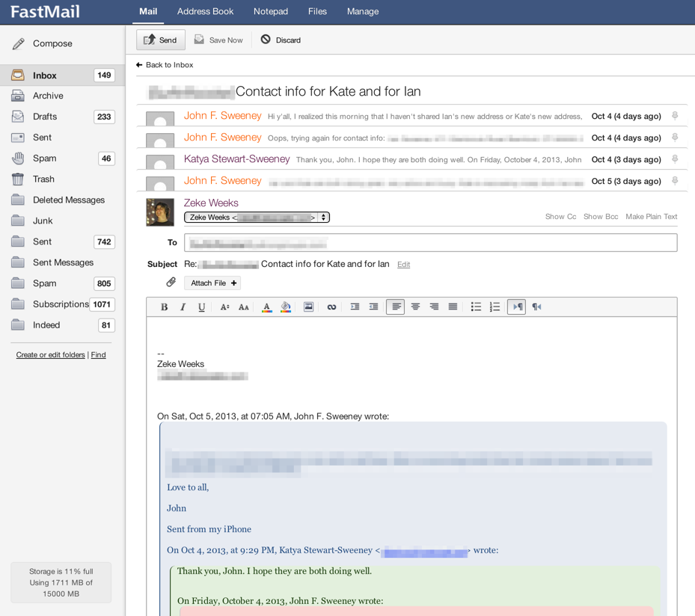The image size is (695, 616).
Task: Choose text highlight color bucket
Action: [x=286, y=307]
